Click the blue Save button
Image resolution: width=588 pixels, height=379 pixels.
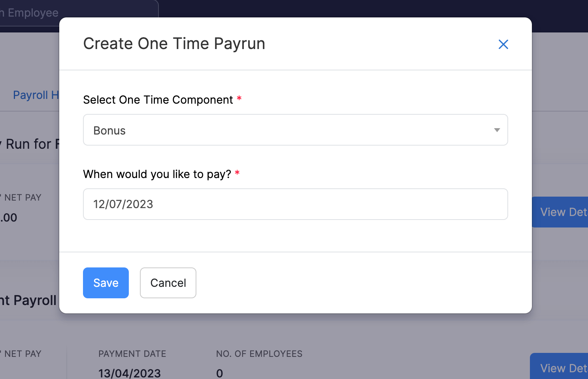[106, 282]
